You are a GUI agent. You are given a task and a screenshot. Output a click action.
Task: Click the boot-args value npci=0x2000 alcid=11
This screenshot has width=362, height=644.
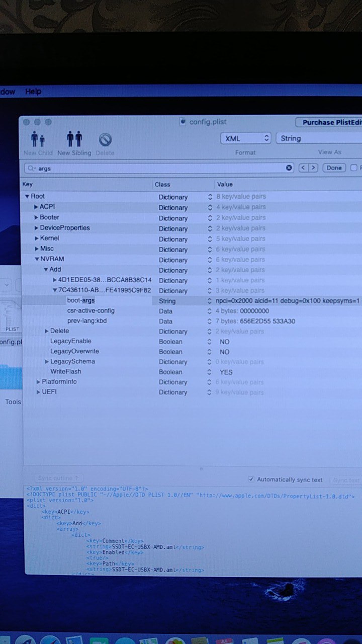click(x=288, y=301)
